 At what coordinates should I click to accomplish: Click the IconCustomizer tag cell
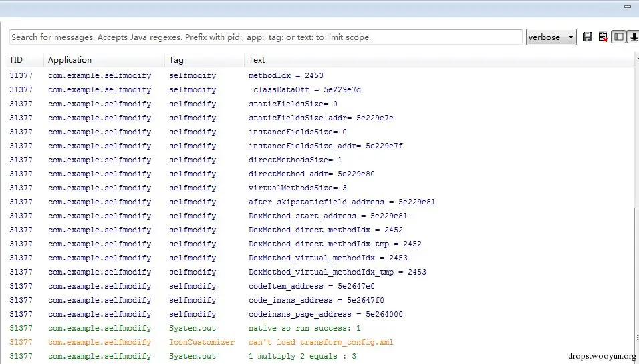[202, 343]
